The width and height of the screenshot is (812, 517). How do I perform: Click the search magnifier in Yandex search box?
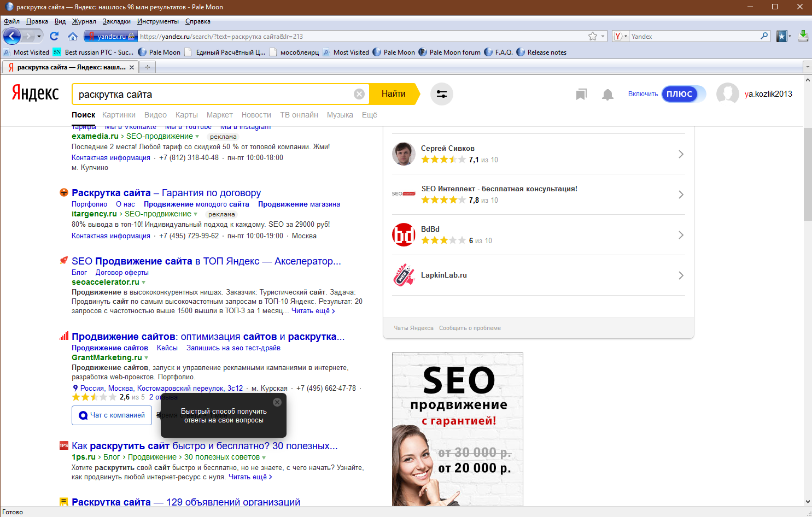(764, 36)
